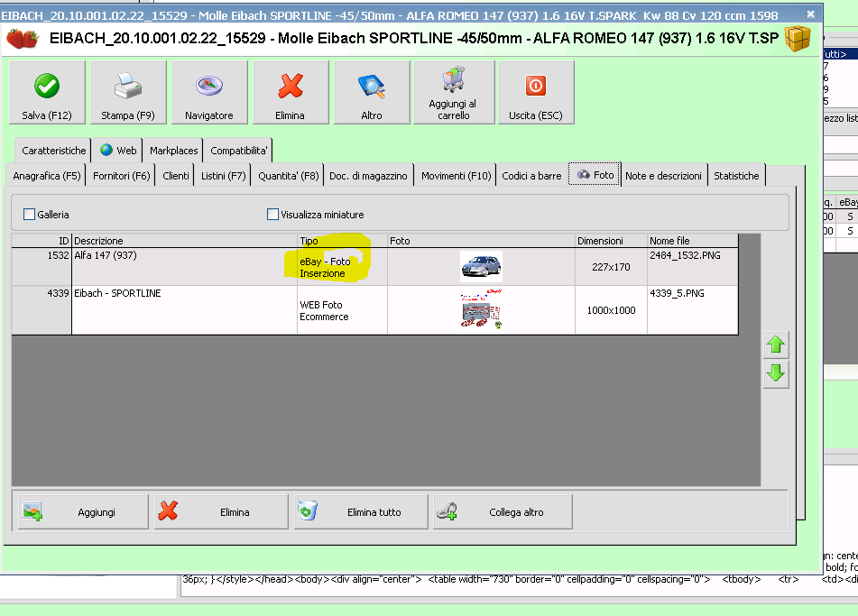Click the Tipo column header
Image resolution: width=858 pixels, height=616 pixels.
(x=343, y=241)
